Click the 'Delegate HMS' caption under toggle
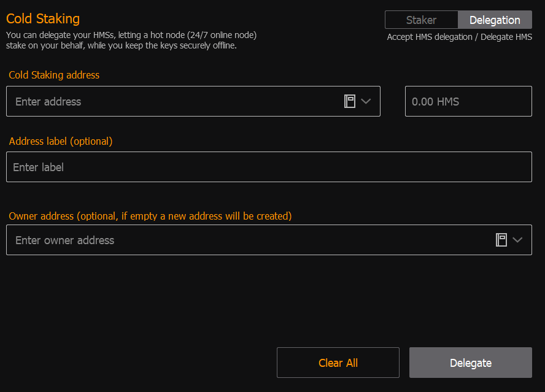 [x=506, y=37]
